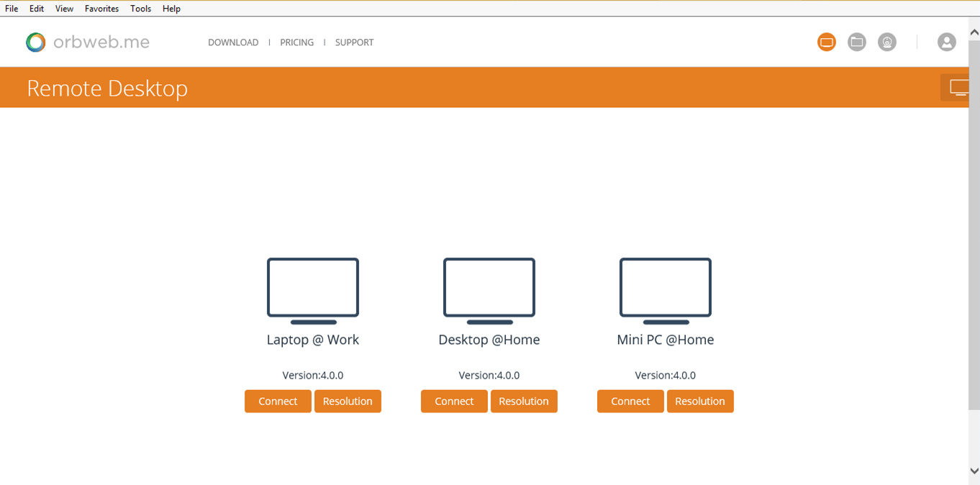Select the Laptop @ Work monitor thumbnail
This screenshot has width=980, height=485.
point(312,287)
